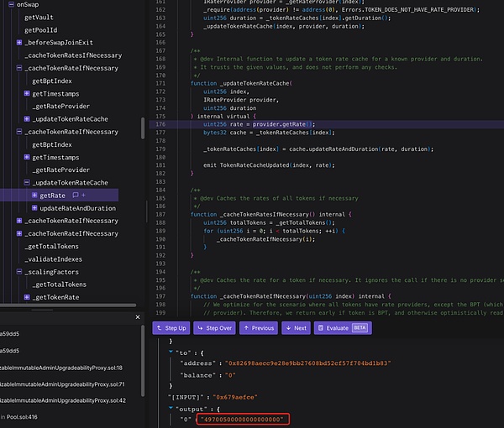Expand the plus icon beside getRate

coord(34,195)
